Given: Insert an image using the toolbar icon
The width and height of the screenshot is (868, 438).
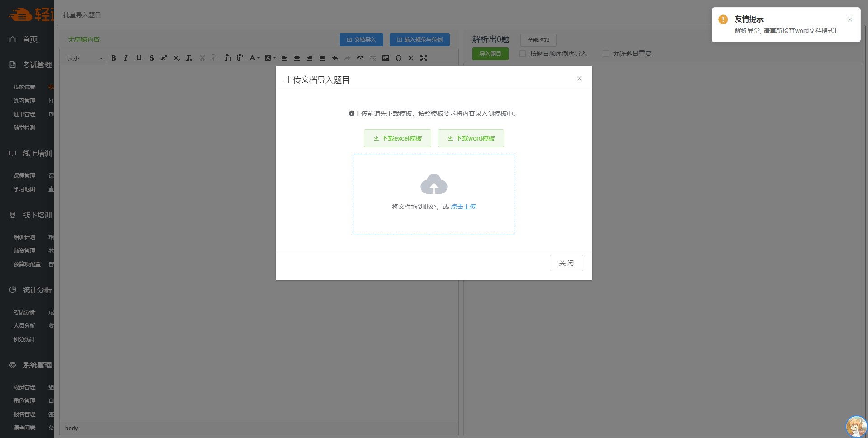Looking at the screenshot, I should point(386,58).
